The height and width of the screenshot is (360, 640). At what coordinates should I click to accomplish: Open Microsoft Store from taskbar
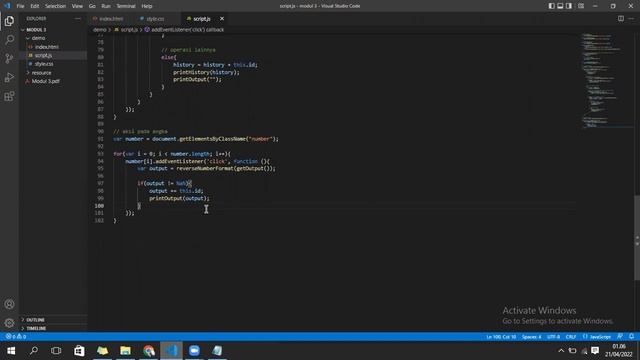point(79,351)
